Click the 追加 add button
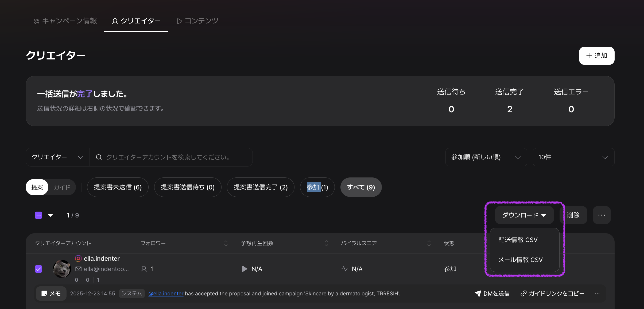The height and width of the screenshot is (309, 644). [x=596, y=56]
